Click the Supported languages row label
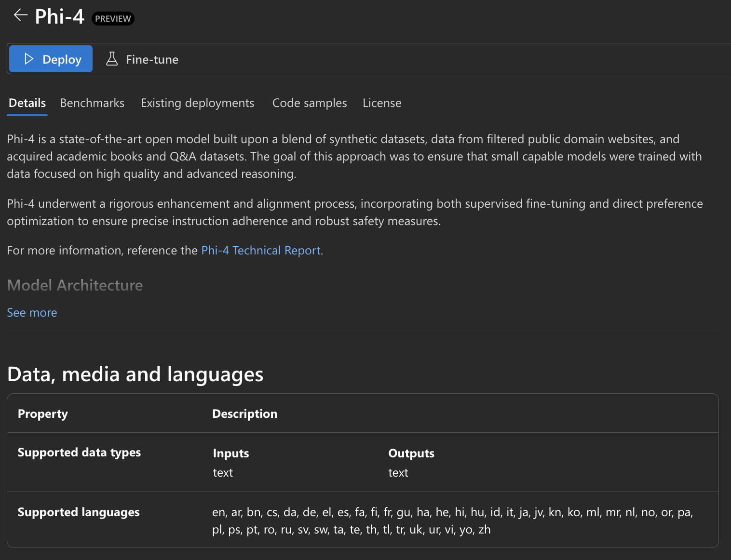 tap(79, 512)
